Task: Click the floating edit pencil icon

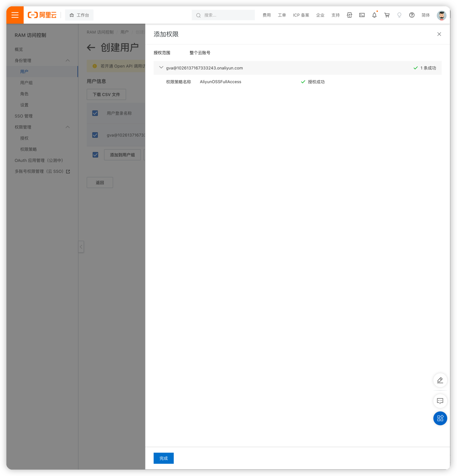Action: click(440, 380)
